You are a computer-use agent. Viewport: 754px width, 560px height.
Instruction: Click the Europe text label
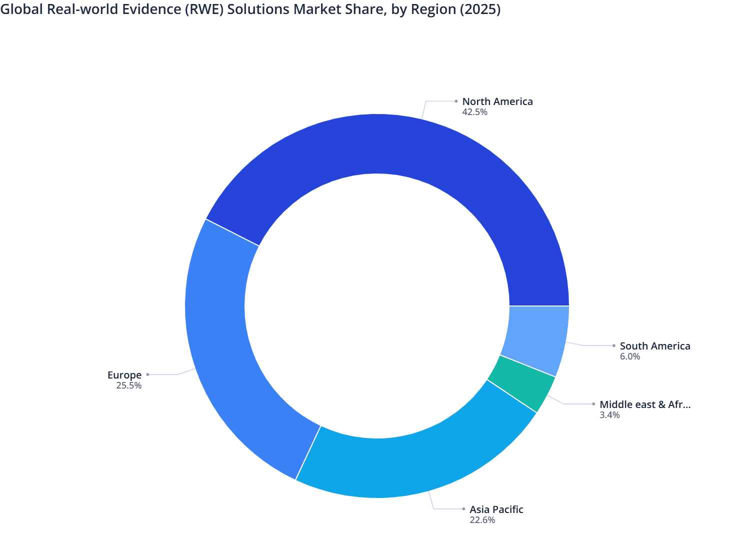coord(124,374)
